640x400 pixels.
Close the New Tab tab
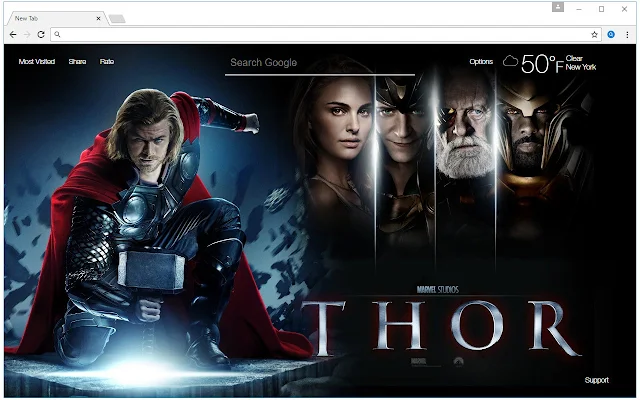(98, 18)
